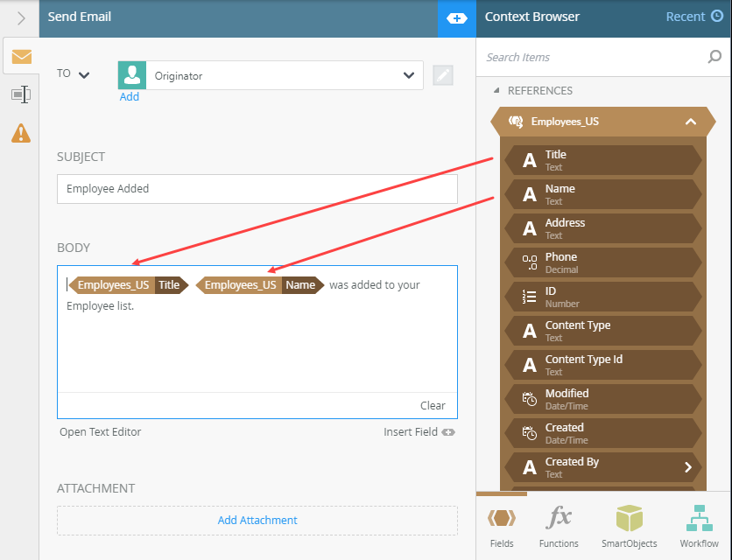The image size is (732, 560).
Task: Click the Created By text type icon
Action: click(x=530, y=467)
